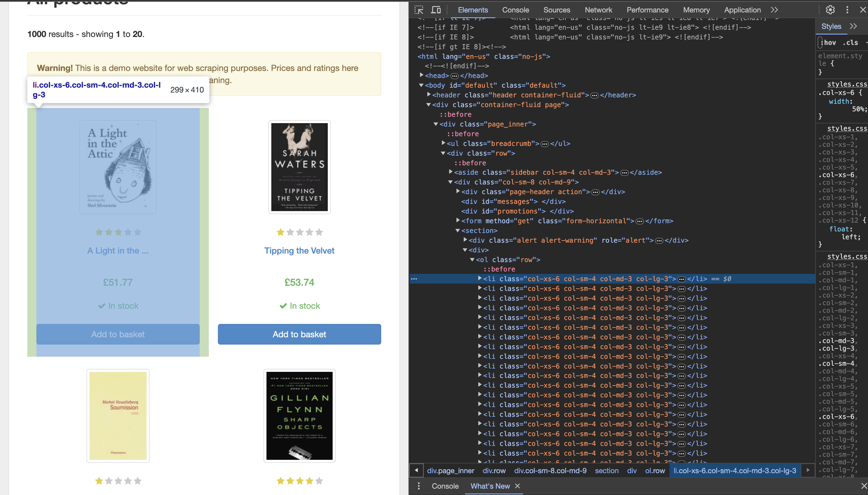868x495 pixels.
Task: Open the bottom drawer three-dot menu
Action: click(419, 486)
